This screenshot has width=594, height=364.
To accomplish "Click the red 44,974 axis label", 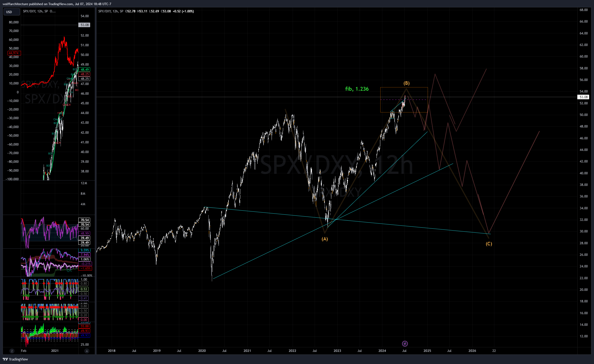I will tap(13, 53).
